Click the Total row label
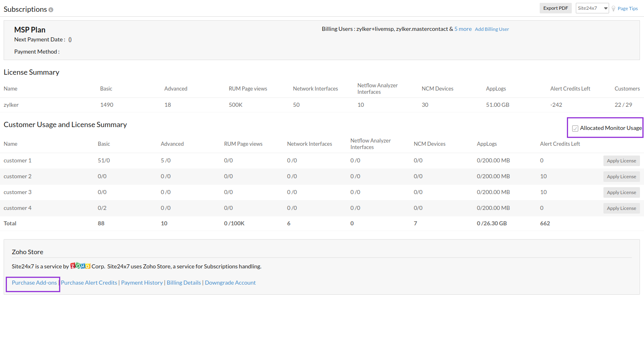 (10, 223)
